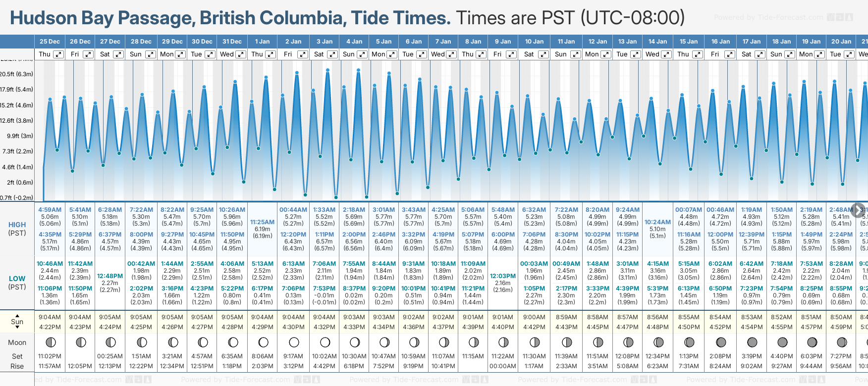Screen dimensions: 868x386
Task: Expand the Thu 25 Dec day view
Action: click(58, 54)
